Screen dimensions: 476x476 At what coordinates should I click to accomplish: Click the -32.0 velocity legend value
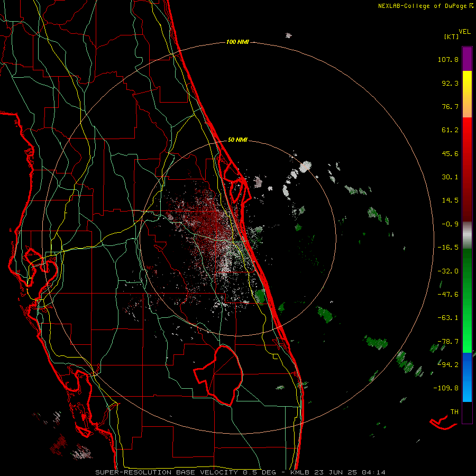coord(448,271)
